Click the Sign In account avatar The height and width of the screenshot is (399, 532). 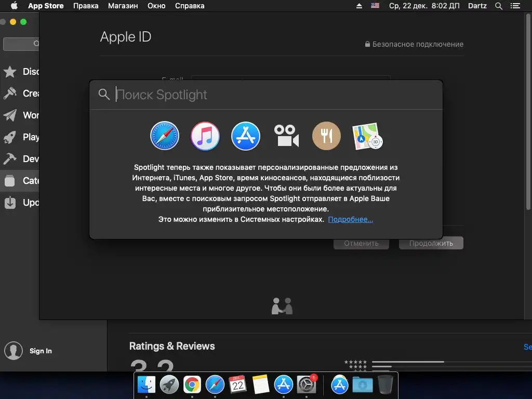click(14, 351)
